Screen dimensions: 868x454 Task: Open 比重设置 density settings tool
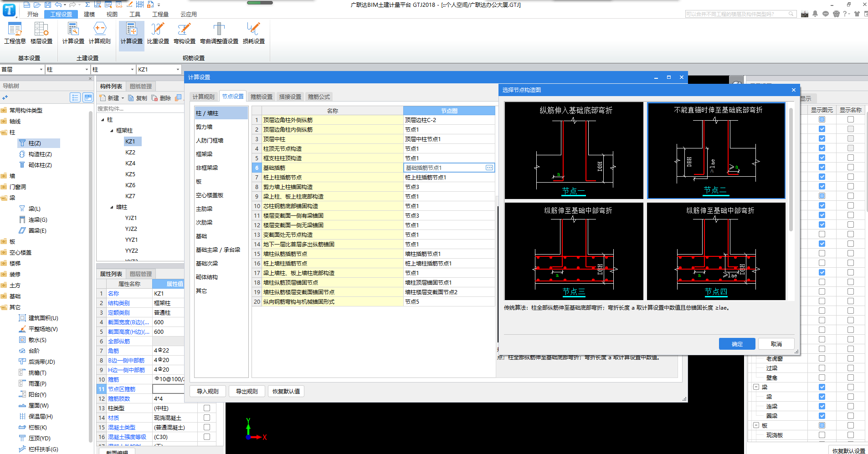tap(158, 33)
